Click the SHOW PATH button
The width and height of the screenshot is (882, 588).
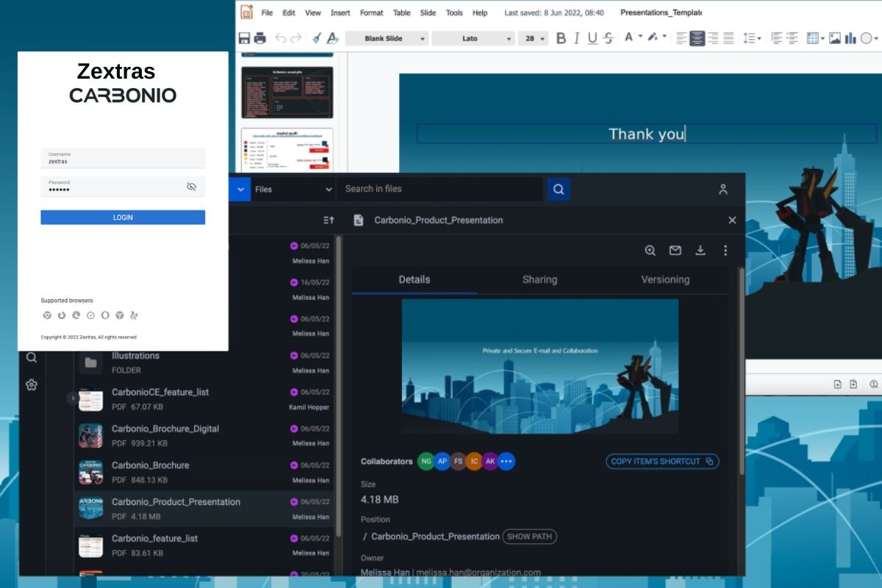[x=529, y=537]
